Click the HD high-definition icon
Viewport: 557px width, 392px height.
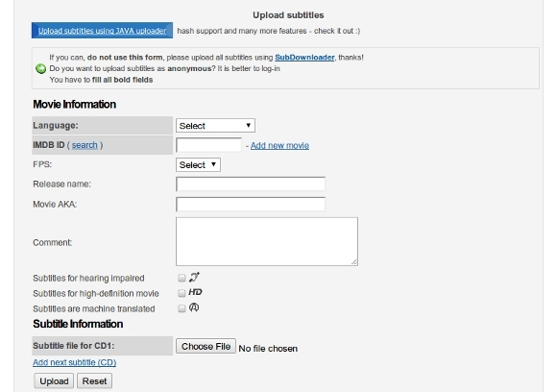click(195, 292)
